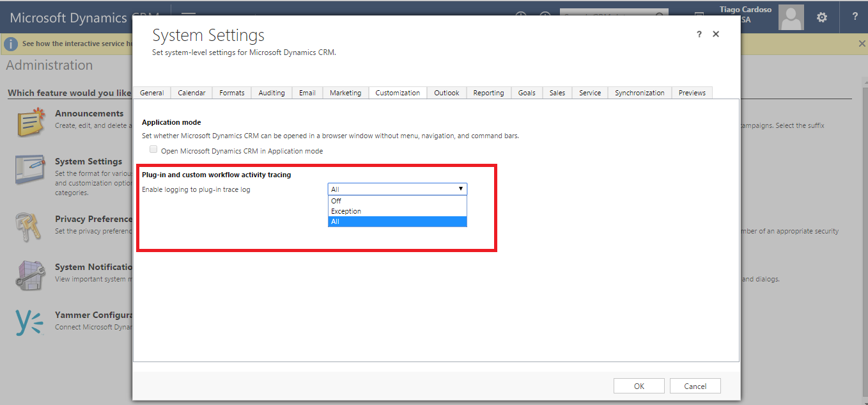Screen dimensions: 868x405
Task: Click the CRM help question mark top right
Action: coord(855,17)
